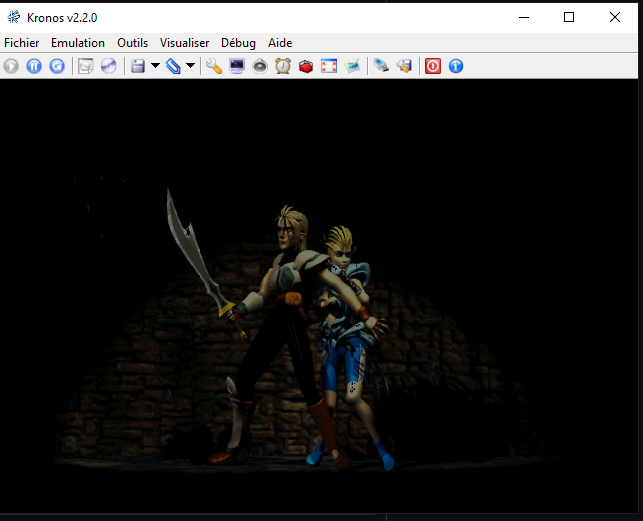Click the floppy with pencil icon
The width and height of the screenshot is (643, 521).
point(404,66)
